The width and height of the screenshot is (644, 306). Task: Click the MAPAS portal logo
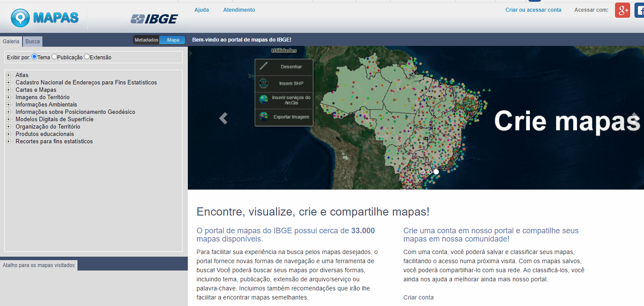coord(45,18)
